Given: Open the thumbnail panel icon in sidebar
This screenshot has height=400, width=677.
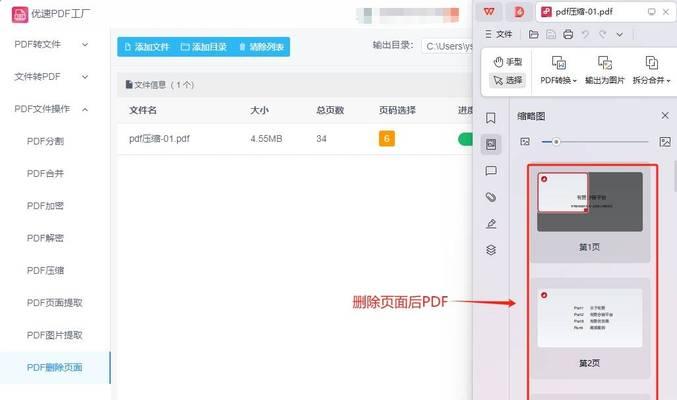Looking at the screenshot, I should pos(491,144).
